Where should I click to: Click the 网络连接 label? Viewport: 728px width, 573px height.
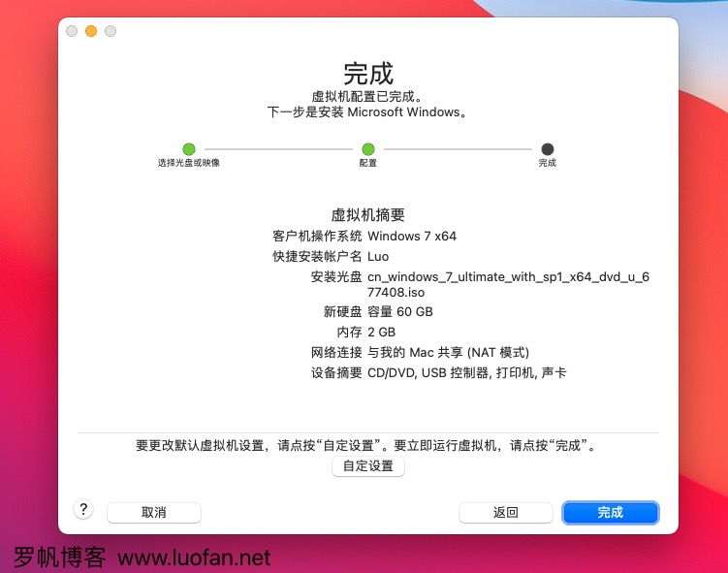(336, 353)
